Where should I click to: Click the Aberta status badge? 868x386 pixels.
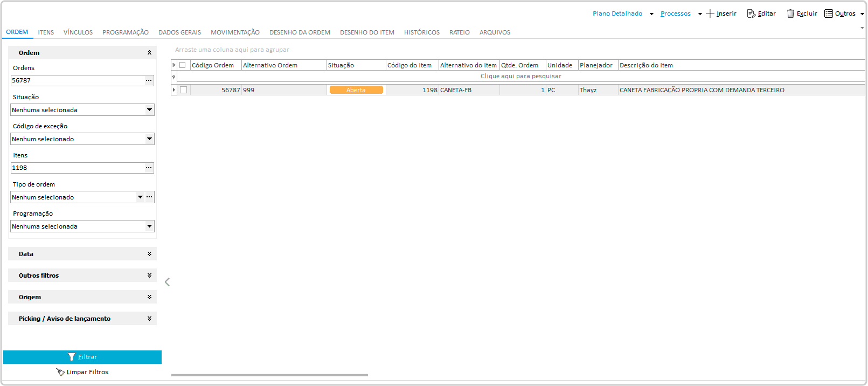click(356, 90)
